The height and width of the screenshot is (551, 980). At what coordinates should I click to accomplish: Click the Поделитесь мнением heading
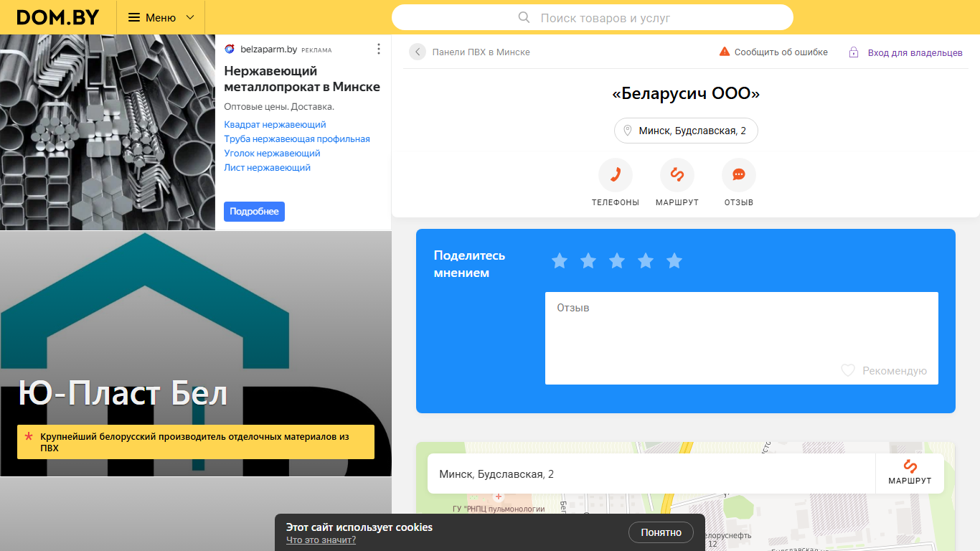[469, 264]
